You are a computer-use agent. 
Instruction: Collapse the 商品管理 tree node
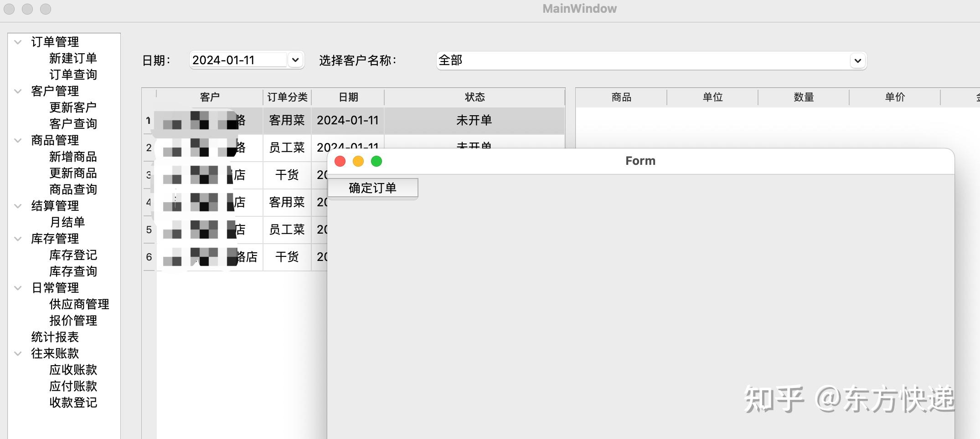(17, 140)
